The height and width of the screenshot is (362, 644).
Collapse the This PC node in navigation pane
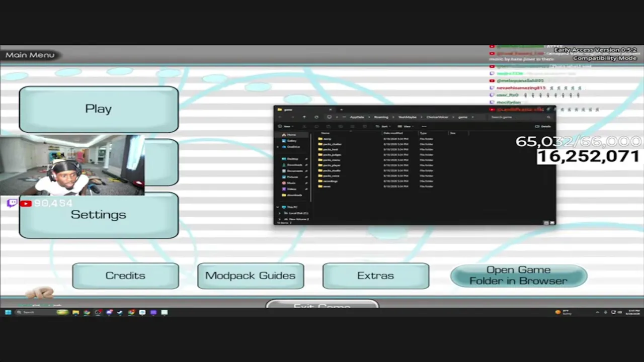click(278, 207)
